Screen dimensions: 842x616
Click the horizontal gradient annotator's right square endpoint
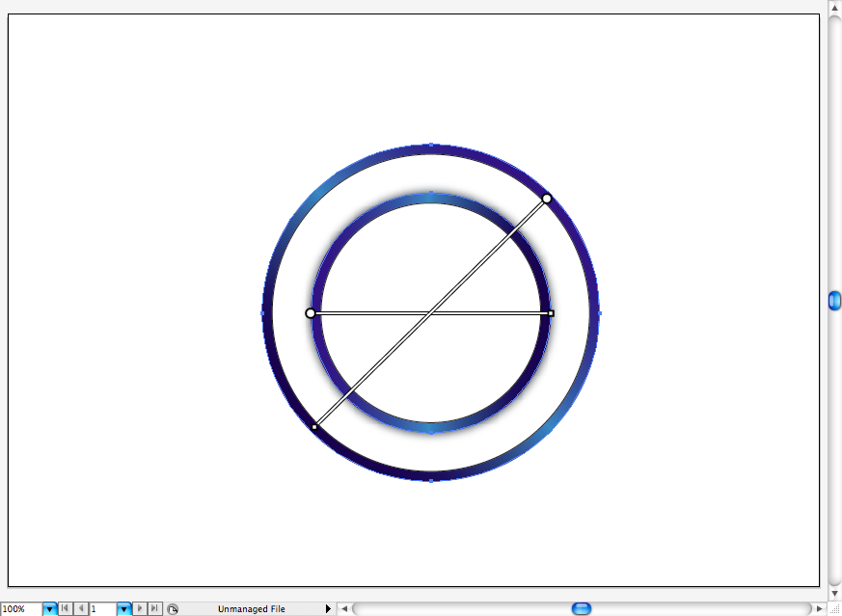(551, 313)
